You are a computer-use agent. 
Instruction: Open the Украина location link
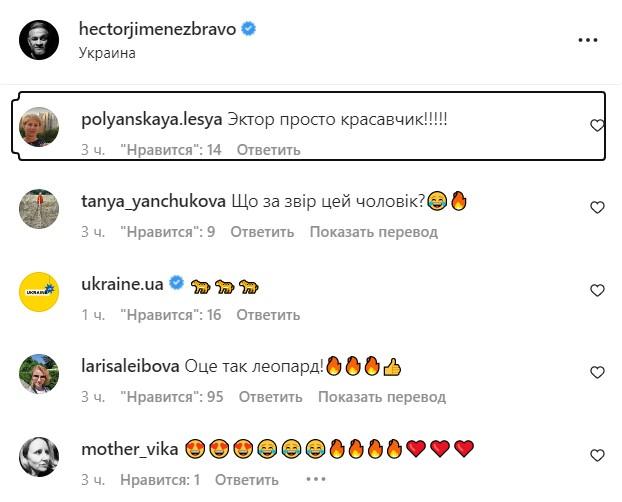tap(107, 53)
